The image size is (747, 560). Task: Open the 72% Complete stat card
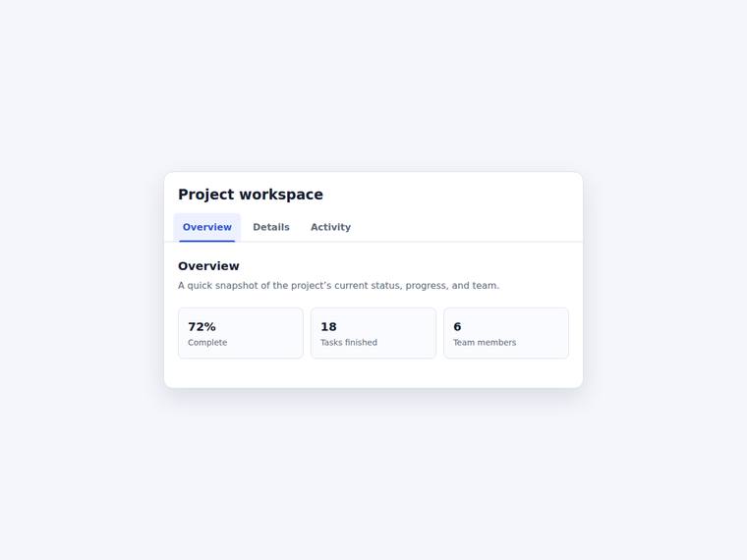coord(241,333)
